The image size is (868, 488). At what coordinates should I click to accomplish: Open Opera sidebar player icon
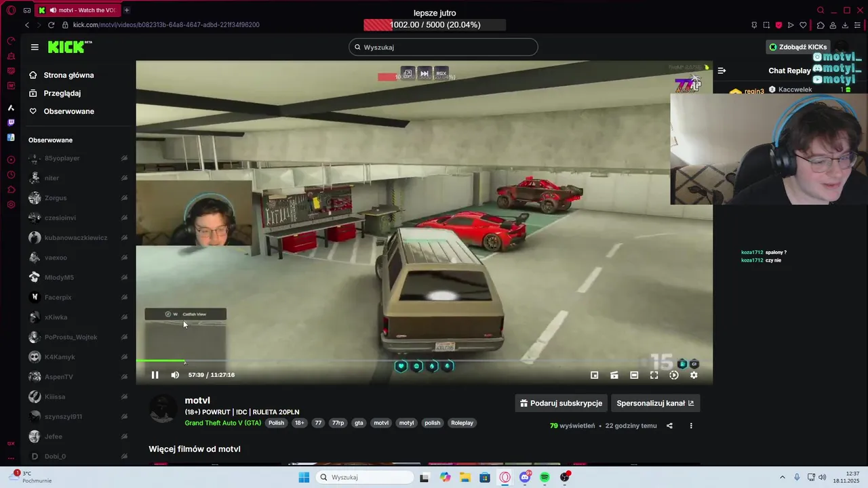pos(11,160)
